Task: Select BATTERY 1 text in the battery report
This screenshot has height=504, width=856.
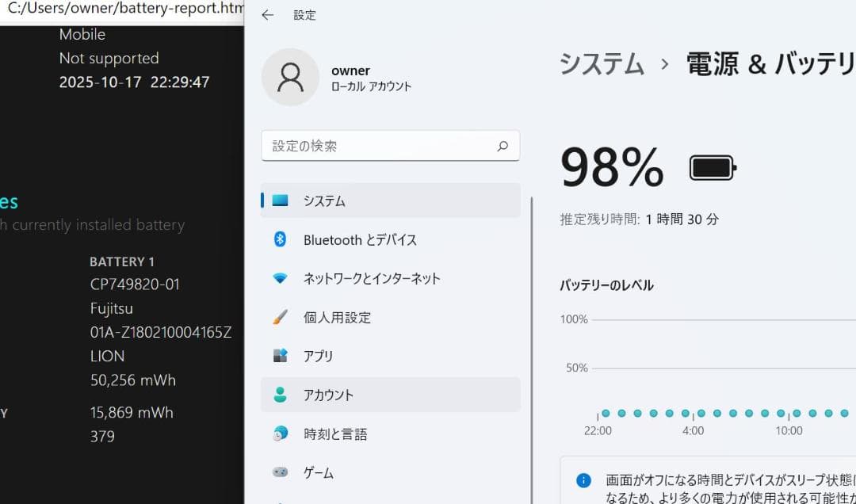Action: tap(122, 261)
